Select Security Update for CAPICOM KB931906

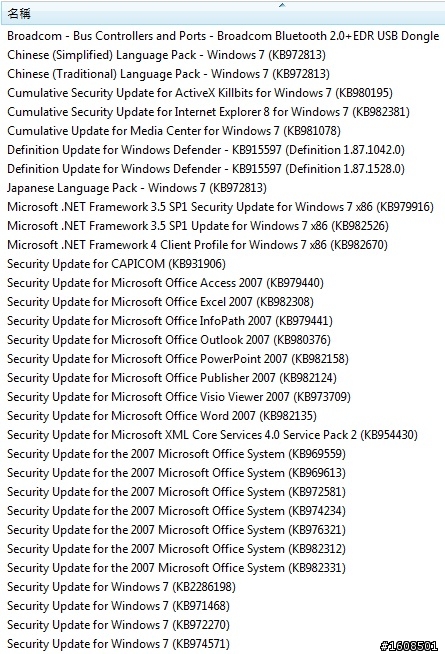coord(116,264)
